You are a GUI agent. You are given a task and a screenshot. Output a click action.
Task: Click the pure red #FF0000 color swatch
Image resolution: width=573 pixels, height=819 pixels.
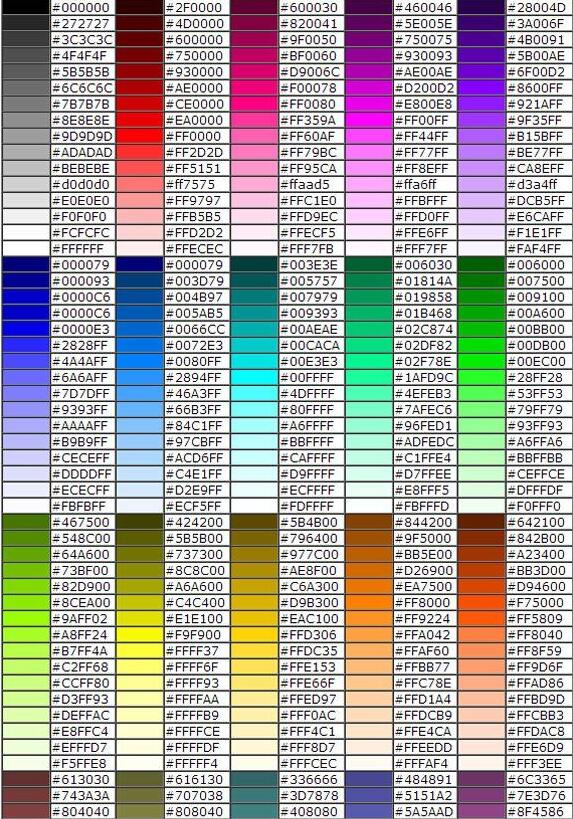(139, 136)
